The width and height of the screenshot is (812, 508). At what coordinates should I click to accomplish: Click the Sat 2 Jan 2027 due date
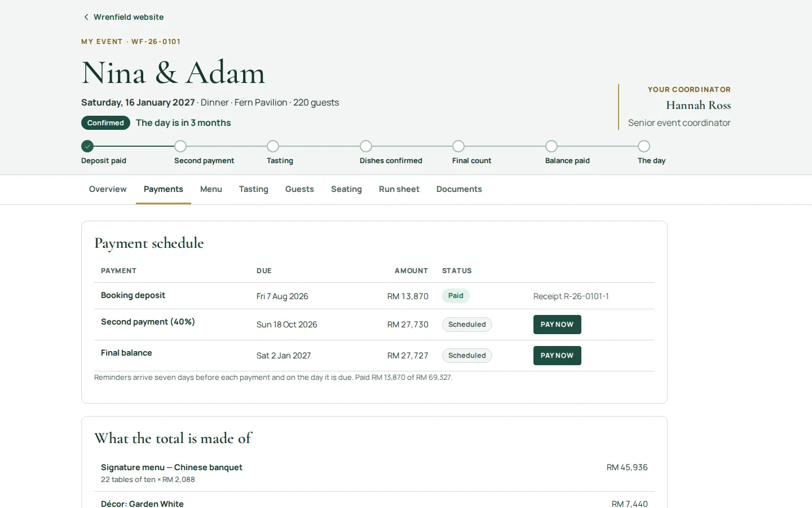pos(284,356)
